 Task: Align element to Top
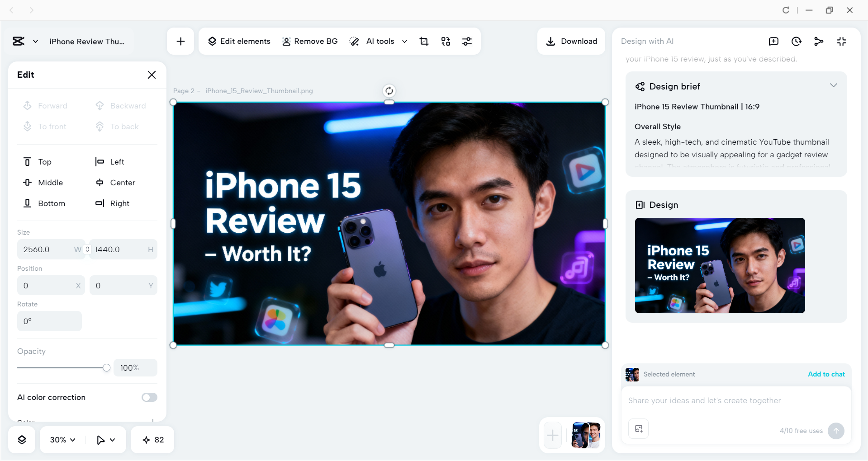[38, 162]
